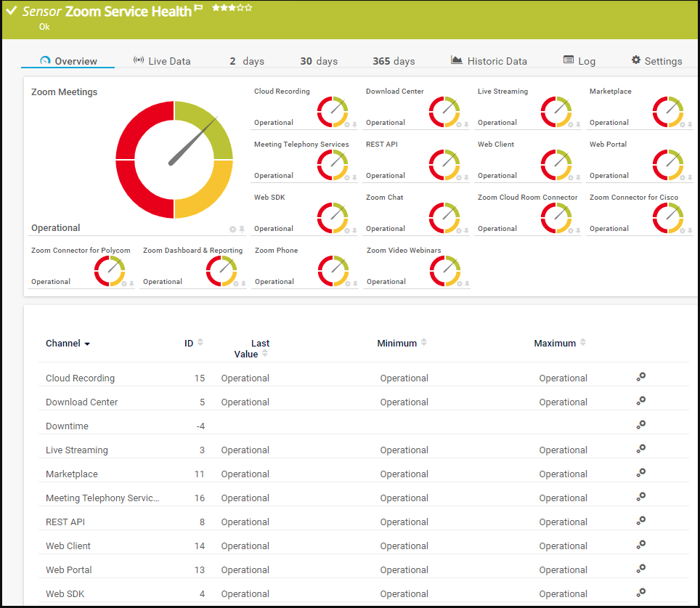Click the Web Portal channel name in table
Viewport: 700px width, 608px height.
[x=69, y=570]
